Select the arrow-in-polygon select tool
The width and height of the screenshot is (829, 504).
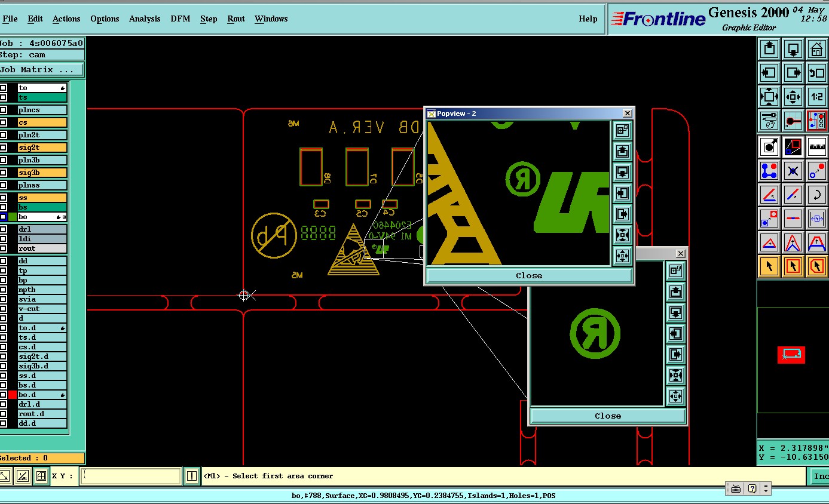(x=816, y=266)
